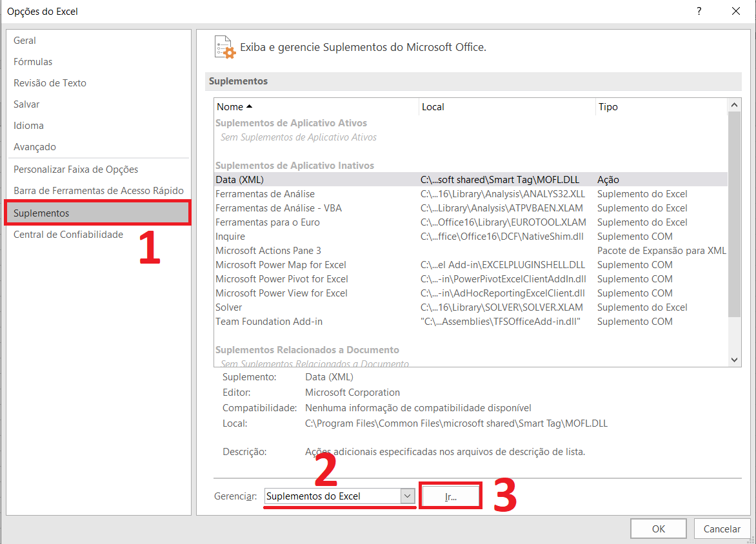The height and width of the screenshot is (544, 756).
Task: Open the Geral options category
Action: 25,41
